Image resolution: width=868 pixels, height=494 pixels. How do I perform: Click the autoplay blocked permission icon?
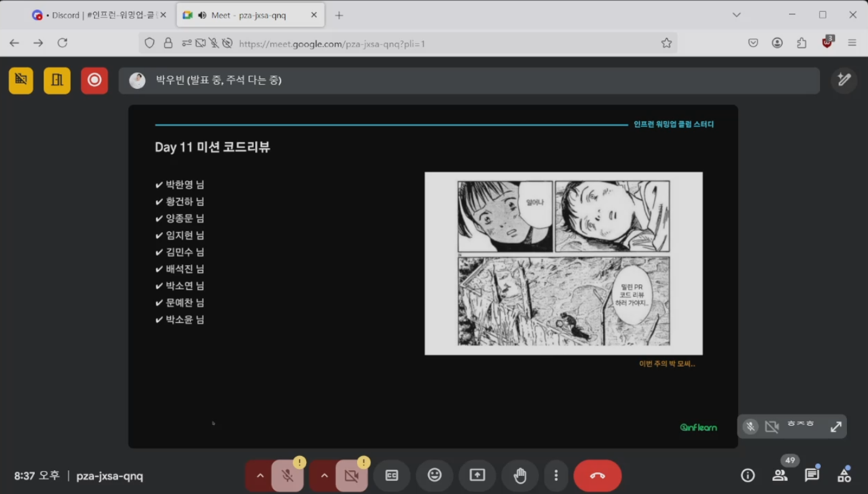point(228,43)
